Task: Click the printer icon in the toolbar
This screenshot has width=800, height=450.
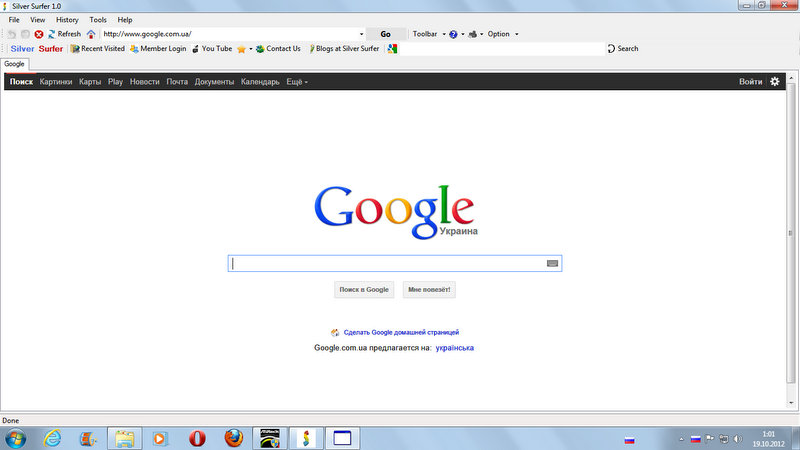Action: (x=472, y=34)
